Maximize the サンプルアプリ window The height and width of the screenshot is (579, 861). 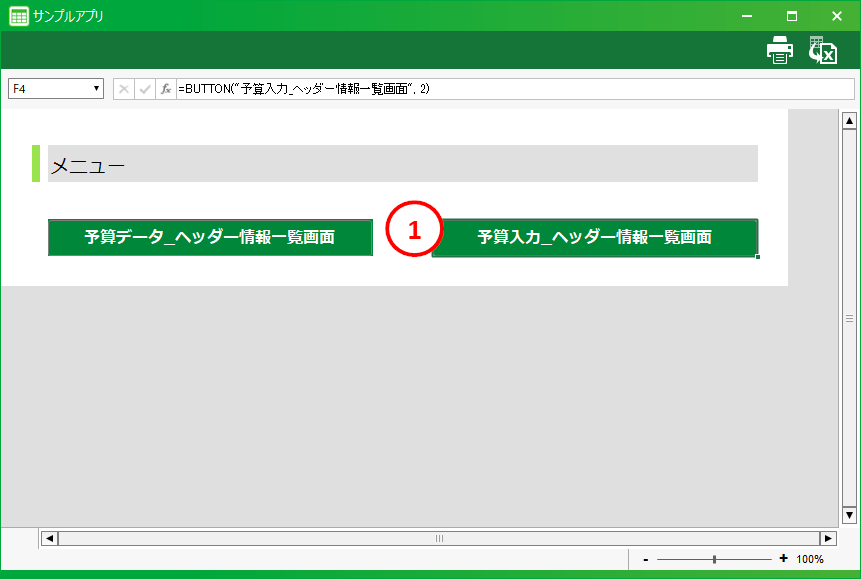(x=791, y=16)
